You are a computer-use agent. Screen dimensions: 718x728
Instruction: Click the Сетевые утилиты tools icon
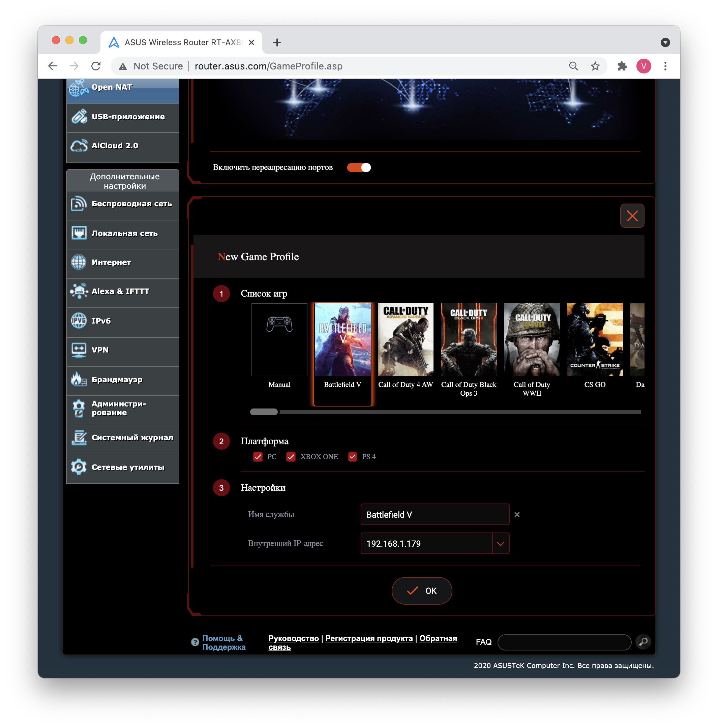[x=79, y=467]
